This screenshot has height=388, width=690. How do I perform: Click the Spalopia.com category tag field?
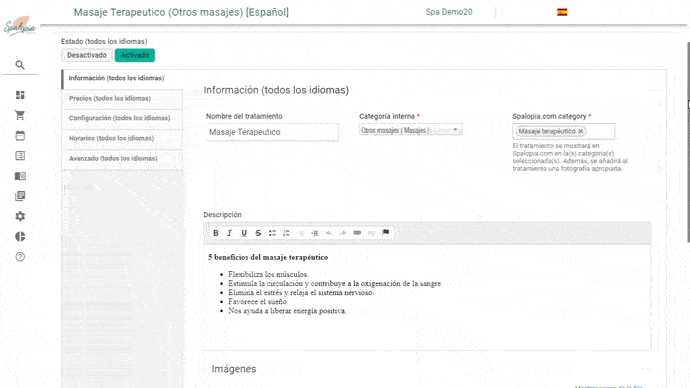point(563,131)
